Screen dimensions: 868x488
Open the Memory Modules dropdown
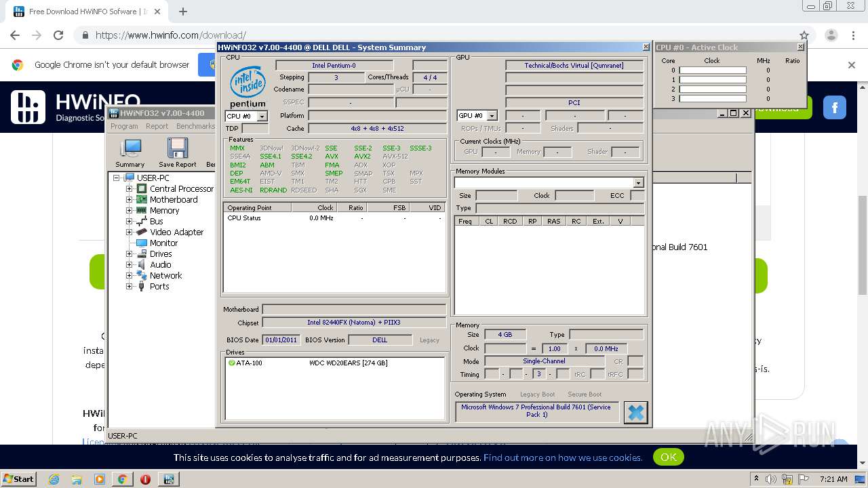pos(638,183)
